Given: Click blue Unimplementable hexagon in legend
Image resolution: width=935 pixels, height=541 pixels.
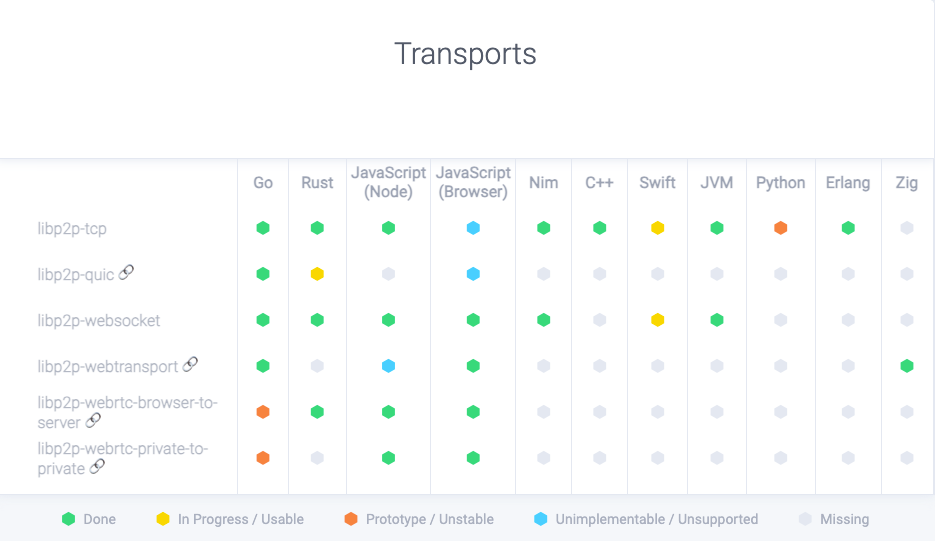Looking at the screenshot, I should (x=541, y=519).
